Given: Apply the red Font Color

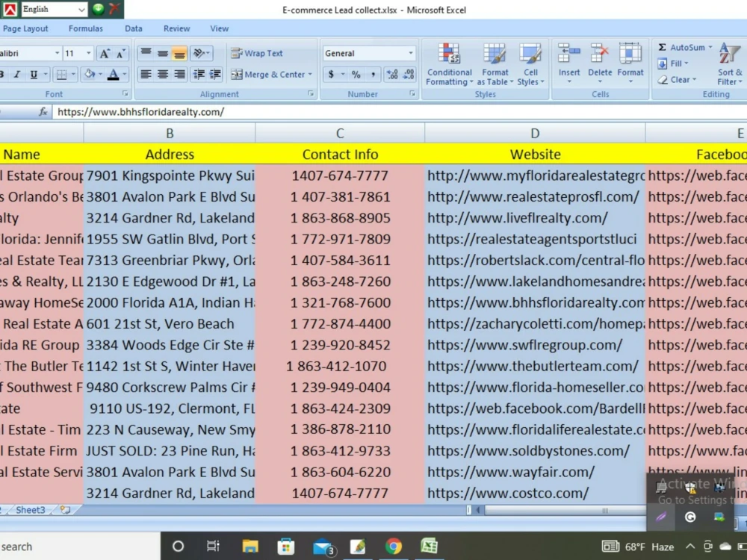Looking at the screenshot, I should click(x=113, y=74).
